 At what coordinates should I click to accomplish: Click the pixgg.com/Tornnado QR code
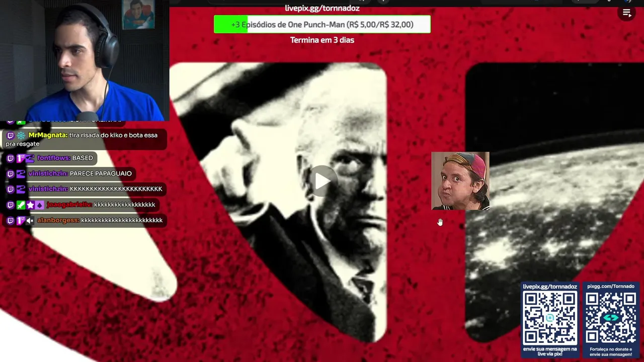(610, 318)
